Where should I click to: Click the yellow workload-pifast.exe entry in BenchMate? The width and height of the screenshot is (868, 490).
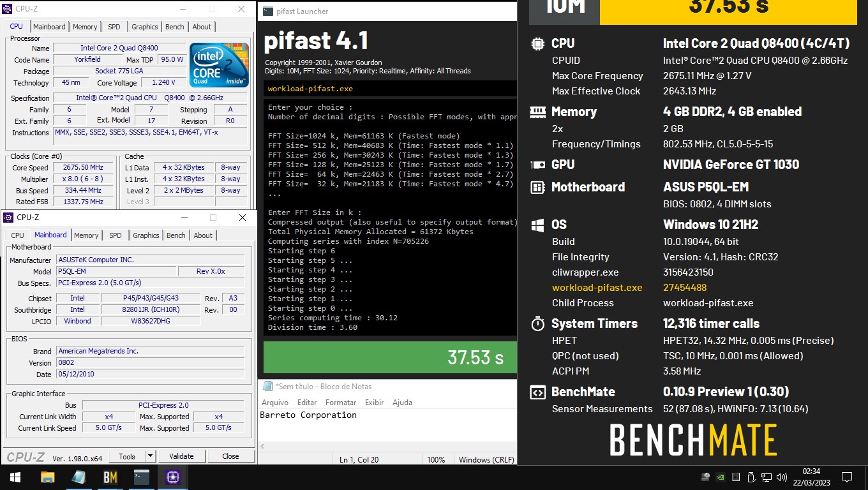tap(597, 288)
